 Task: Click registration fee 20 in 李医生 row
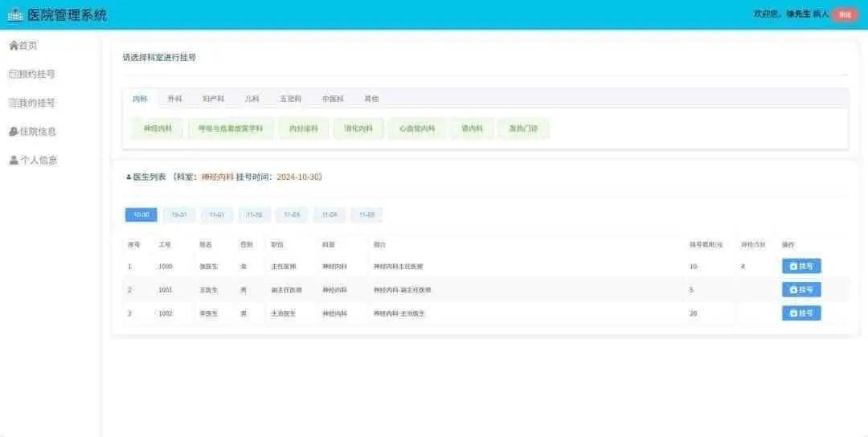tap(693, 313)
